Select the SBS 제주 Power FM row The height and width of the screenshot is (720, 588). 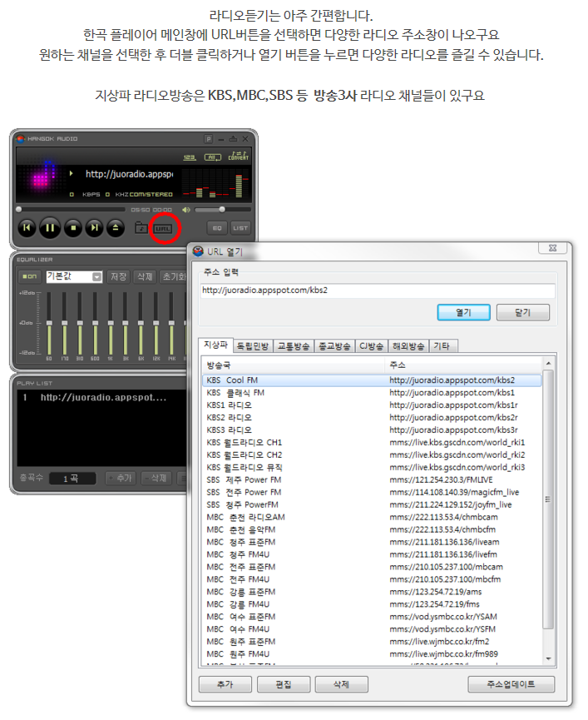372,479
